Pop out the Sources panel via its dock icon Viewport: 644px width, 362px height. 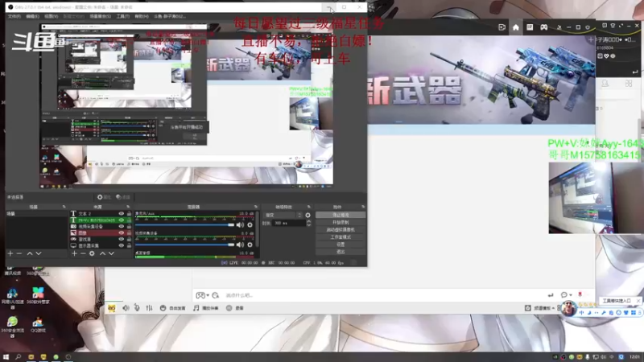tap(128, 207)
